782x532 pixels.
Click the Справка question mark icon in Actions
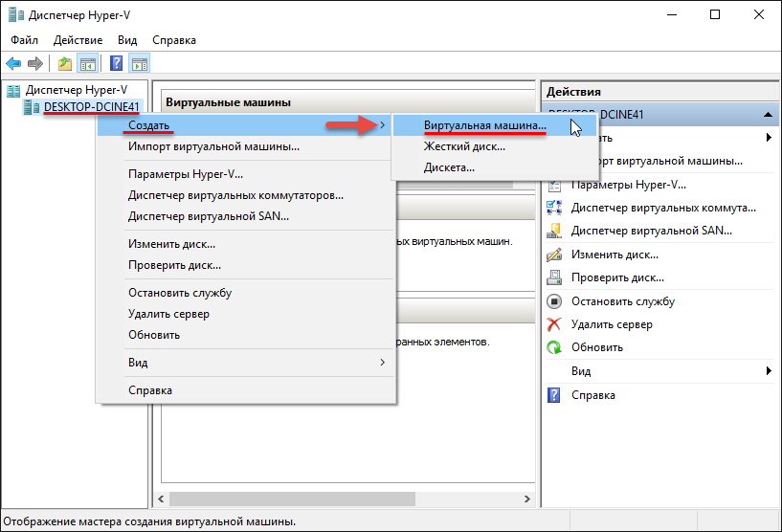coord(554,395)
